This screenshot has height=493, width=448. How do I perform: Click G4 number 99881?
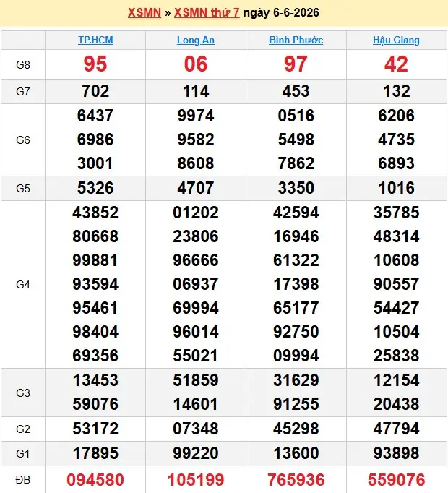tap(95, 260)
